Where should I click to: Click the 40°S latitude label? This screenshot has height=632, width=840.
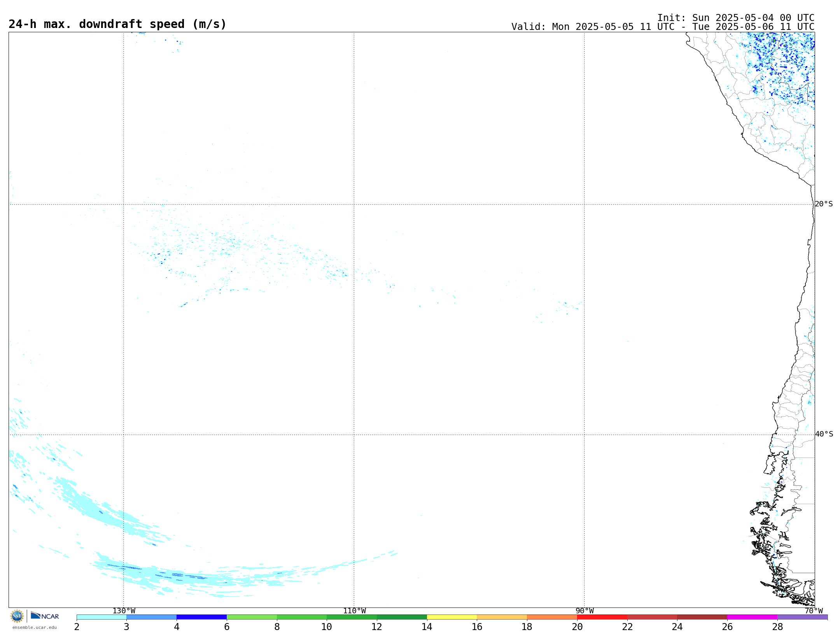pyautogui.click(x=824, y=434)
